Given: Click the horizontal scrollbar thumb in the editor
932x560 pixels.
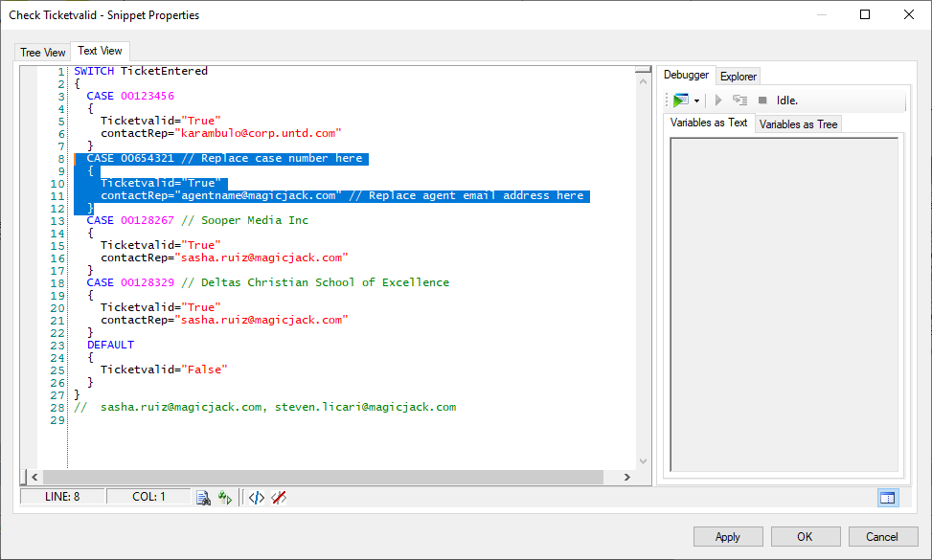Looking at the screenshot, I should [324, 477].
